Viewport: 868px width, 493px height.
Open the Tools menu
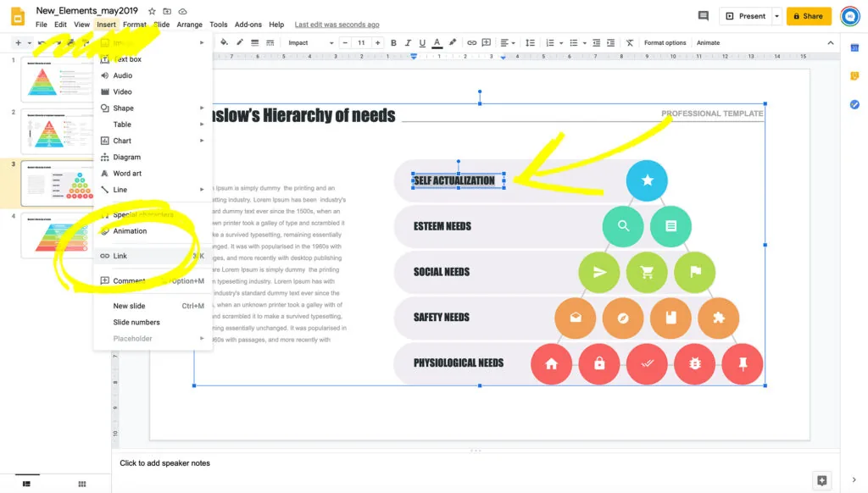coord(218,25)
